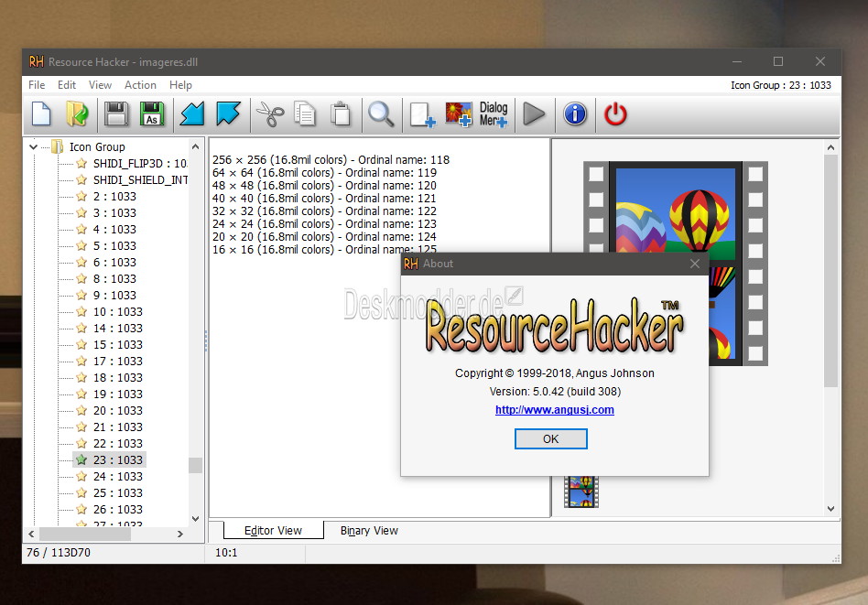Click the tree horizontal scroll left arrow
Viewport: 868px width, 605px height.
point(31,535)
